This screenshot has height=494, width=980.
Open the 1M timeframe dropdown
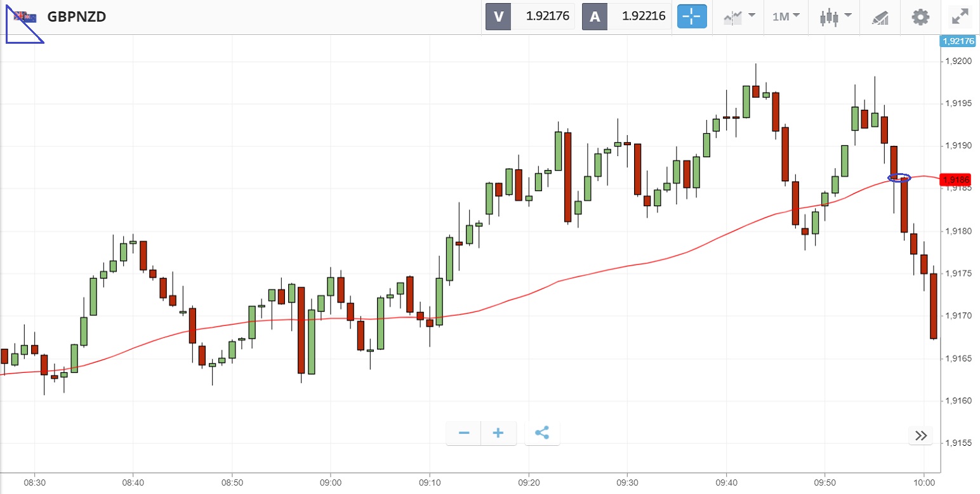(786, 16)
